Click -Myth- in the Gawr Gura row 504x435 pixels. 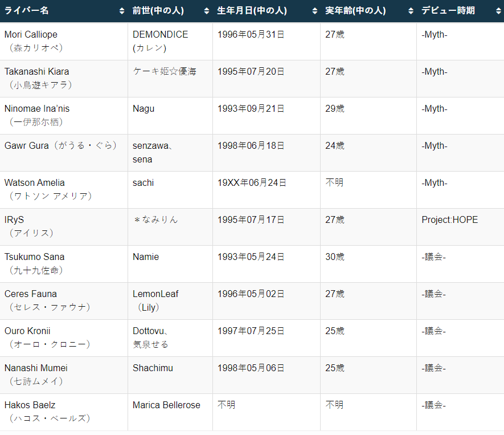(x=435, y=145)
